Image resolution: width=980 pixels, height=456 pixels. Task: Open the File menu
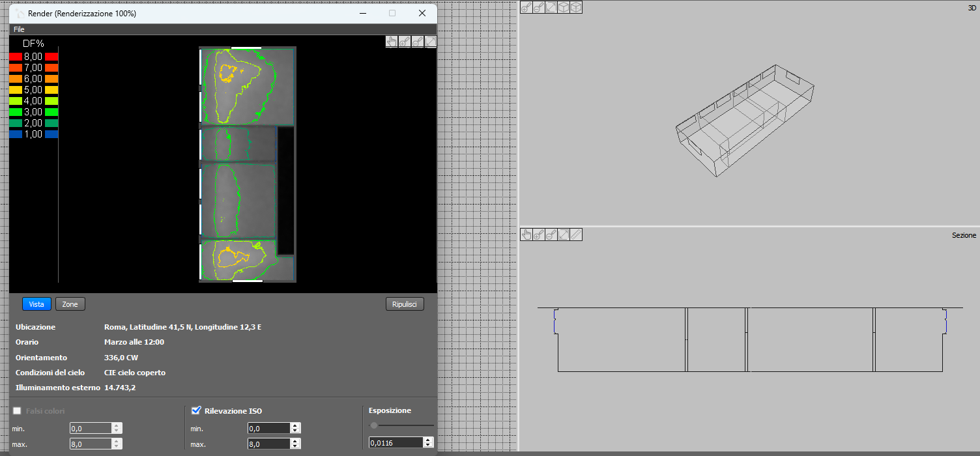coord(19,29)
